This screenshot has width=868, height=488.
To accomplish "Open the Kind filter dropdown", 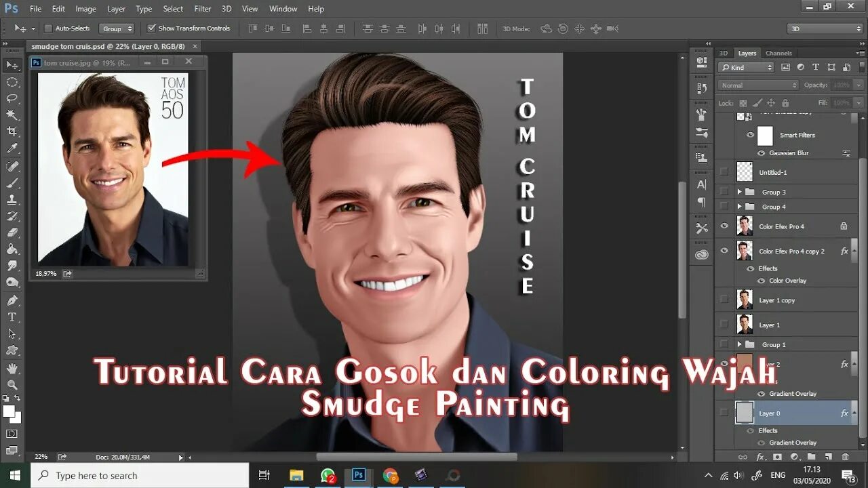I will [x=746, y=67].
